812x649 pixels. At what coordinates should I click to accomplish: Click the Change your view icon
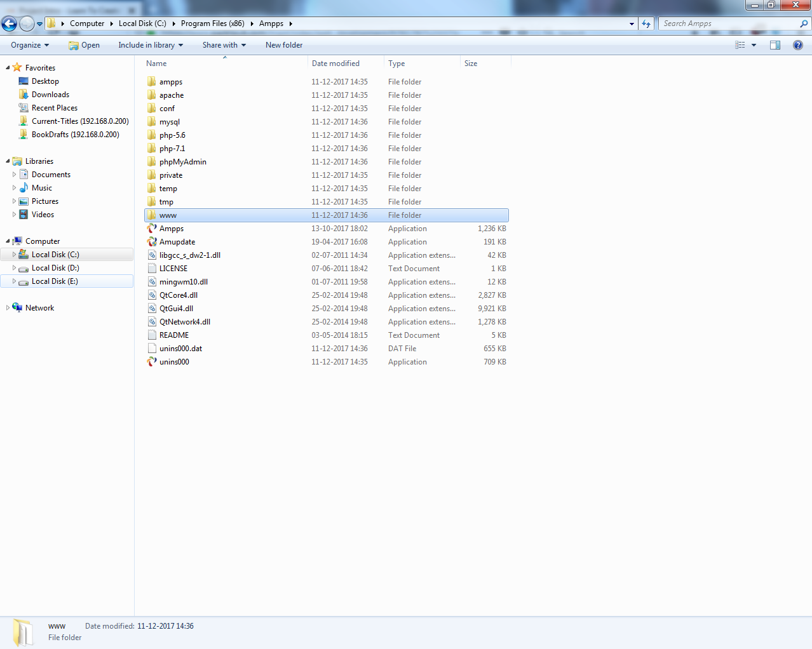[x=740, y=45]
